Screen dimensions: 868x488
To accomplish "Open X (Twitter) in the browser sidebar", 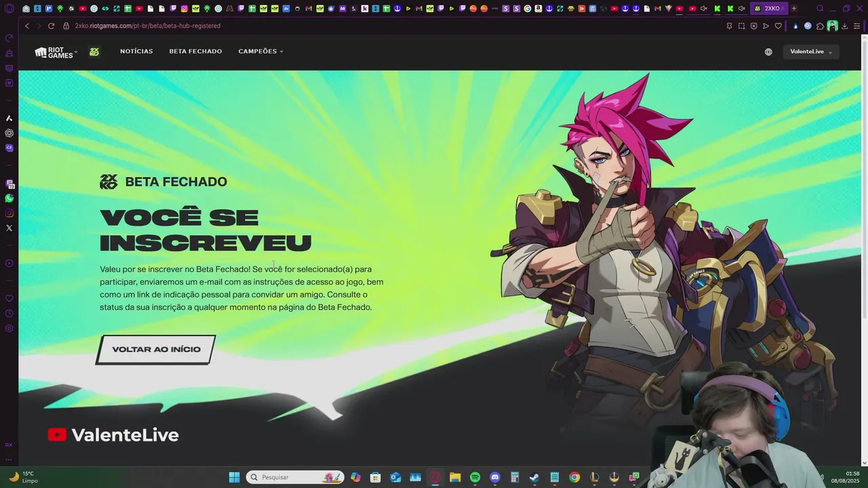I will pyautogui.click(x=9, y=228).
